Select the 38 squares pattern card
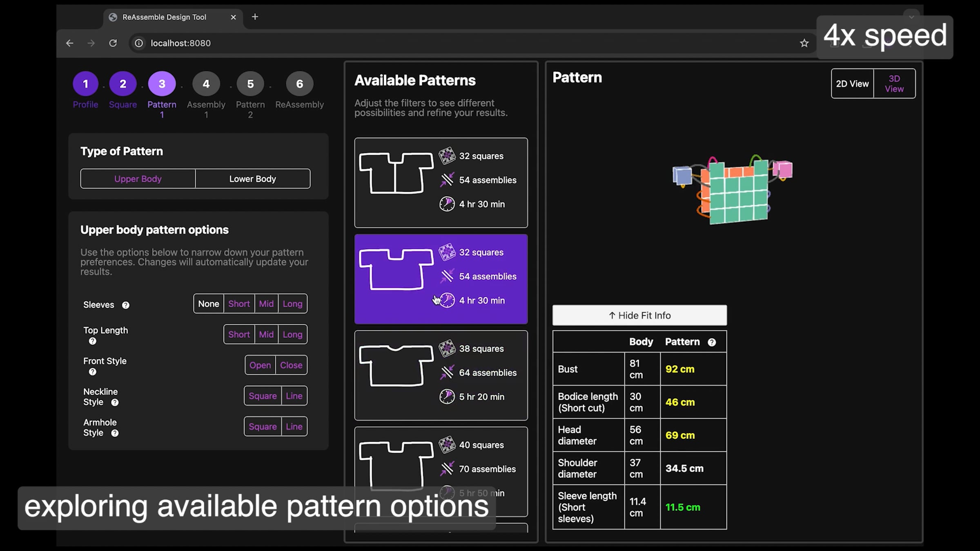Screen dimensions: 980x551 (x=441, y=375)
